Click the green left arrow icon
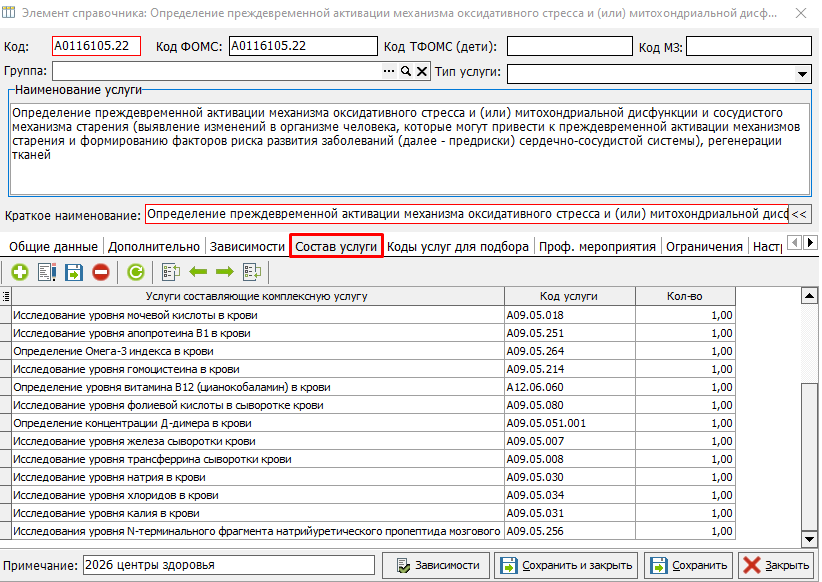 198,272
